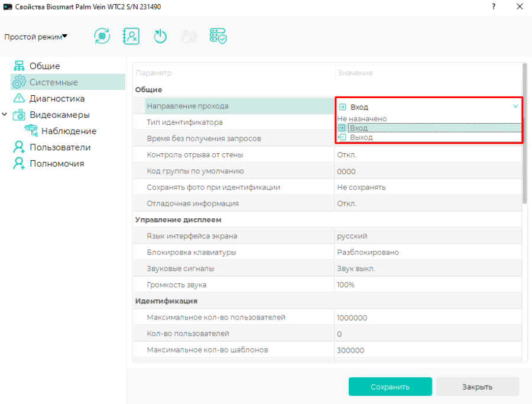
Task: Click the warning triangle icon for Диагностика
Action: tap(19, 98)
